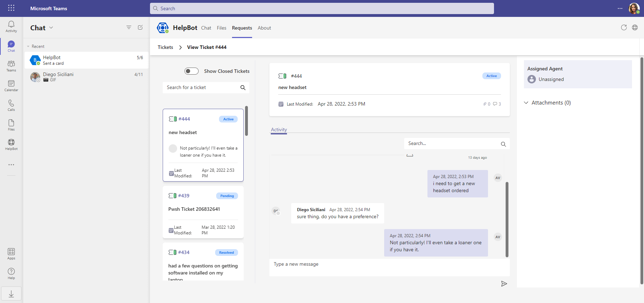Viewport: 644px width, 303px height.
Task: Click the Unassigned agent entry
Action: tap(545, 79)
